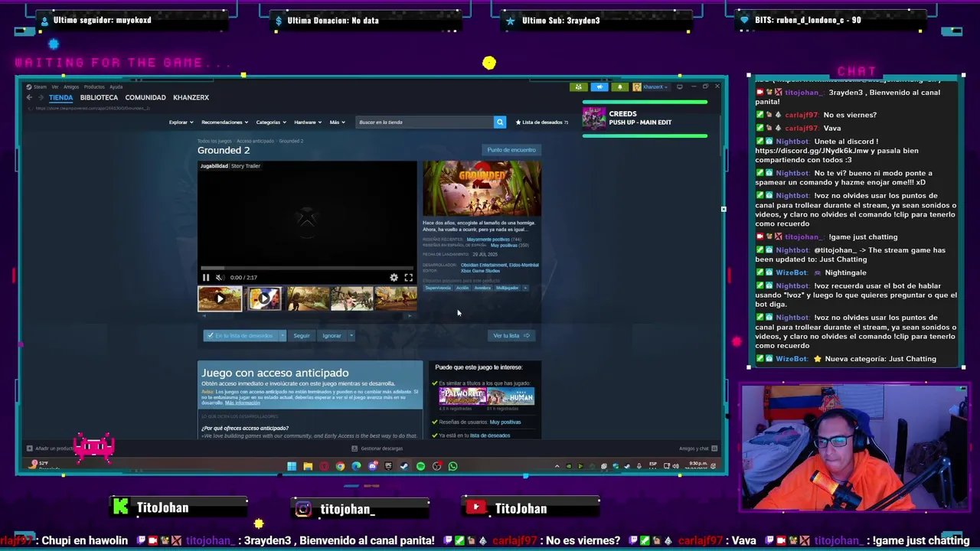This screenshot has height=551, width=980.
Task: Open Gestionar descargas at bottom
Action: click(377, 448)
